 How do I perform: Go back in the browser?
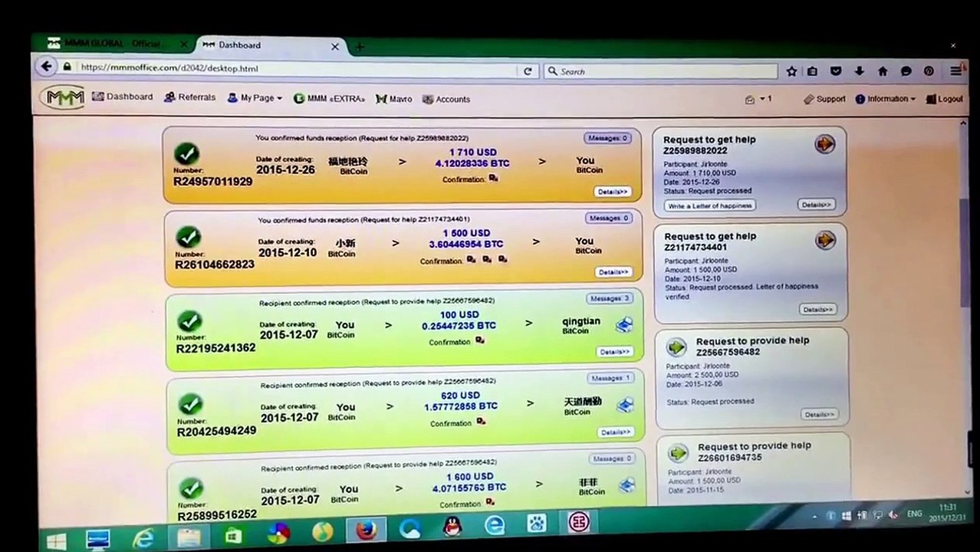46,67
